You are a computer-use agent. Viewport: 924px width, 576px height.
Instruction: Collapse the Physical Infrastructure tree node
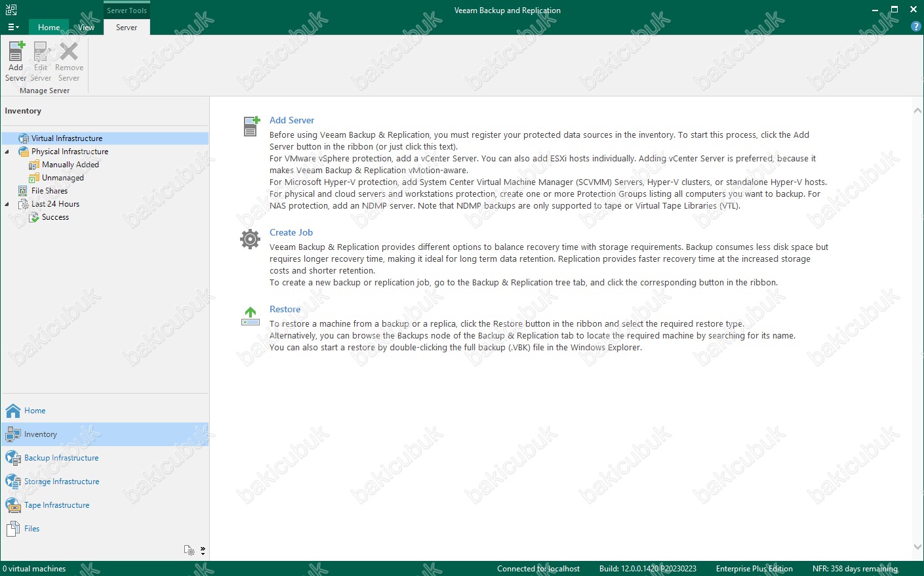point(7,152)
